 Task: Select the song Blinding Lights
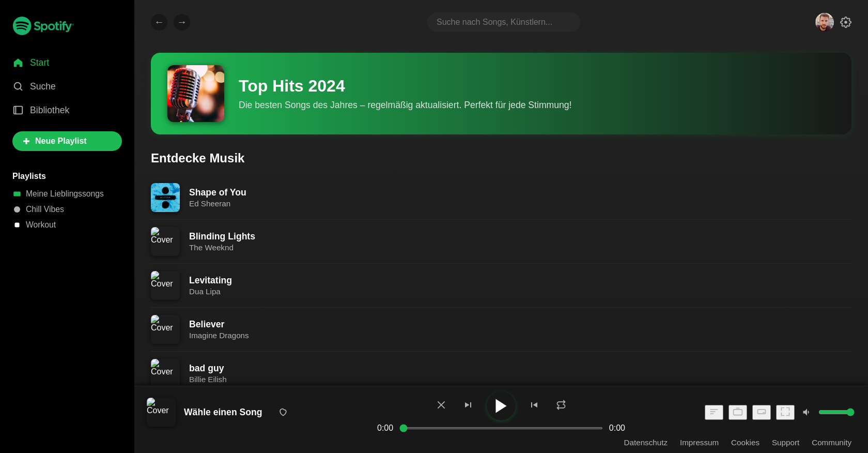tap(222, 236)
